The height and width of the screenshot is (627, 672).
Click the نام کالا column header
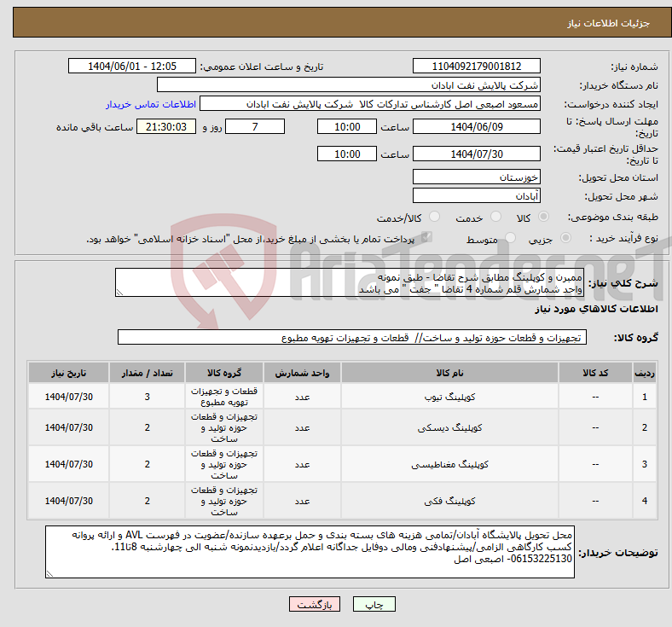(x=449, y=373)
